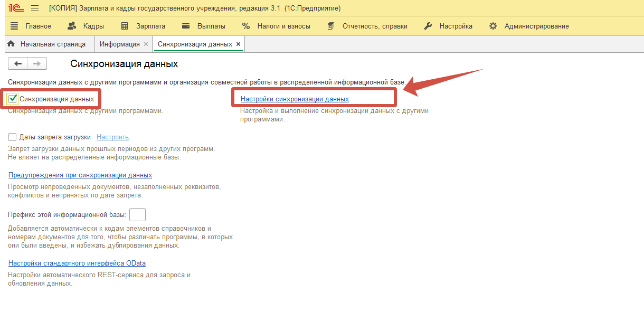The height and width of the screenshot is (321, 644).
Task: Enable the Даты запрета загрузки checkbox
Action: tap(13, 137)
